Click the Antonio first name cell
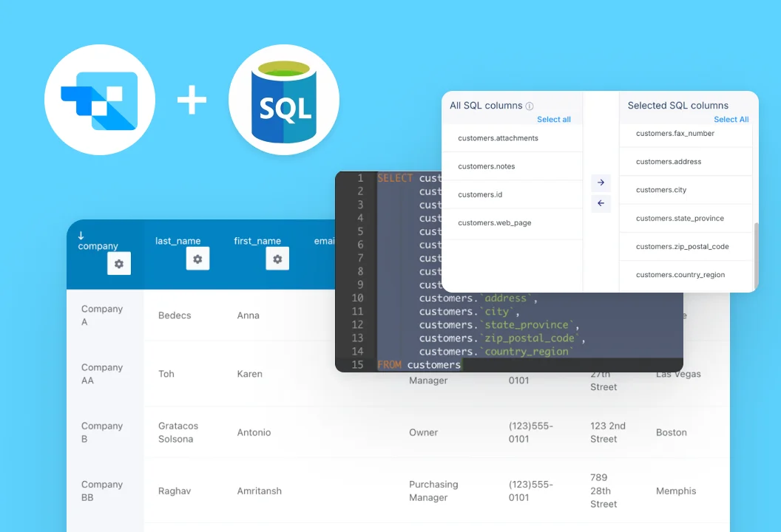 [254, 432]
